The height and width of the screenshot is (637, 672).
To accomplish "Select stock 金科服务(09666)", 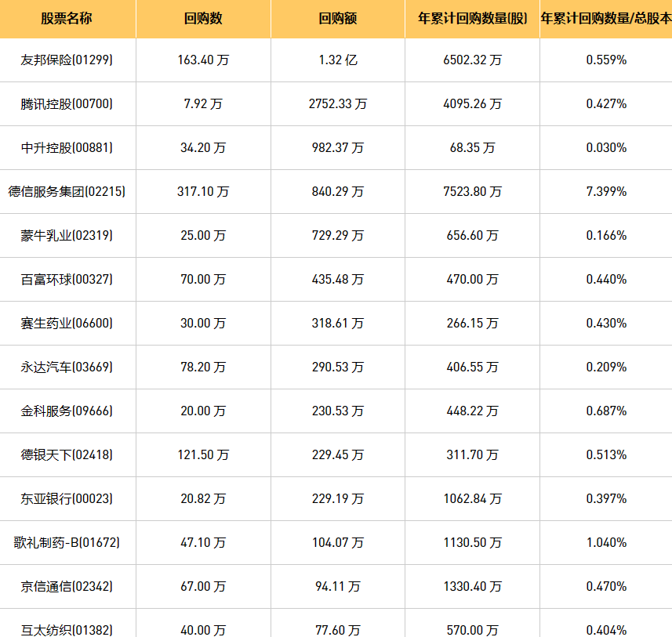I will (67, 411).
